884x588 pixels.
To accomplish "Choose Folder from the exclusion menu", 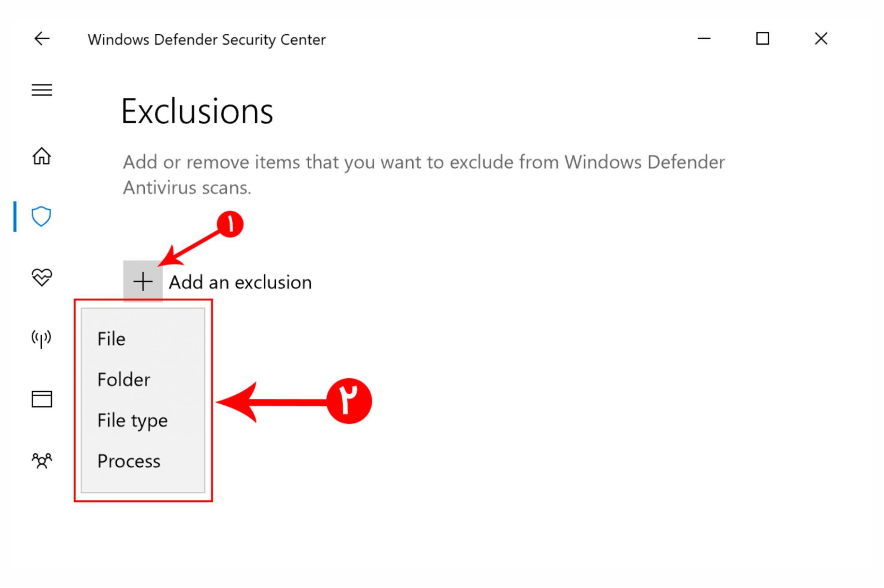I will [143, 380].
